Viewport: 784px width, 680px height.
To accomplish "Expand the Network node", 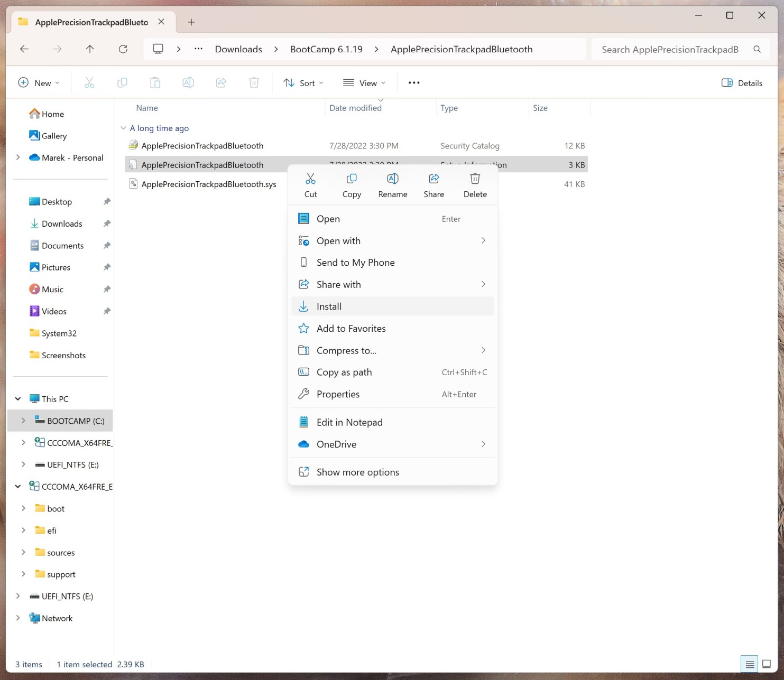I will tap(18, 618).
